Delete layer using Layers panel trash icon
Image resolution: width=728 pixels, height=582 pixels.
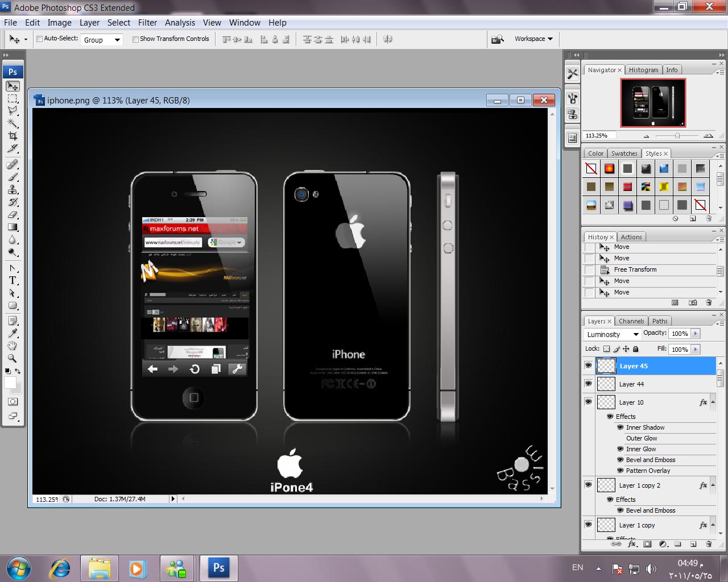coord(709,544)
